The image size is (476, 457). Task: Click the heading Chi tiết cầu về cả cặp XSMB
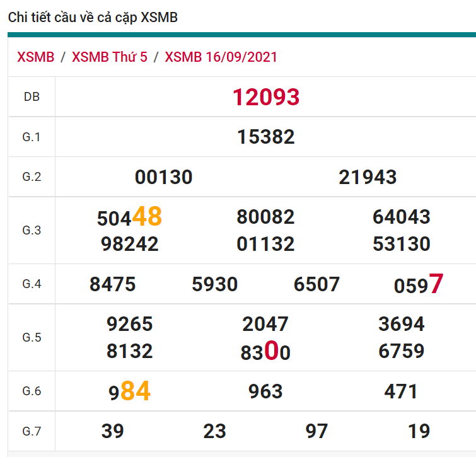[x=93, y=18]
